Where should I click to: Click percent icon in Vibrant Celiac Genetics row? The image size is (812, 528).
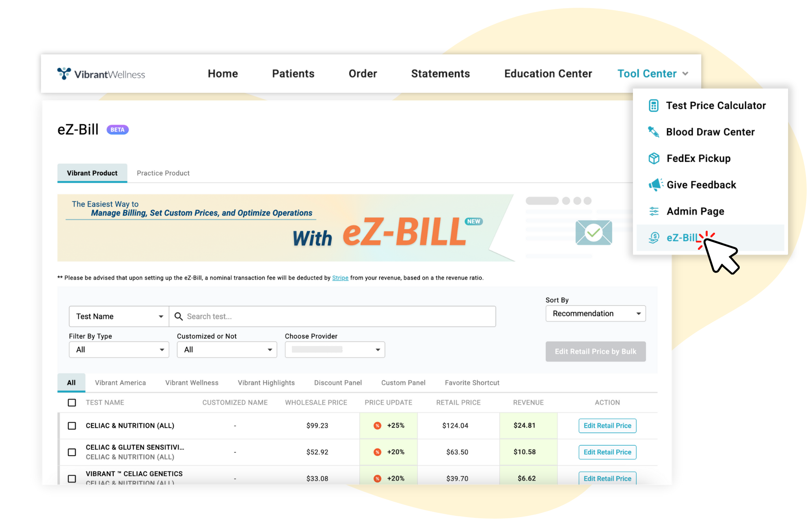pyautogui.click(x=378, y=478)
